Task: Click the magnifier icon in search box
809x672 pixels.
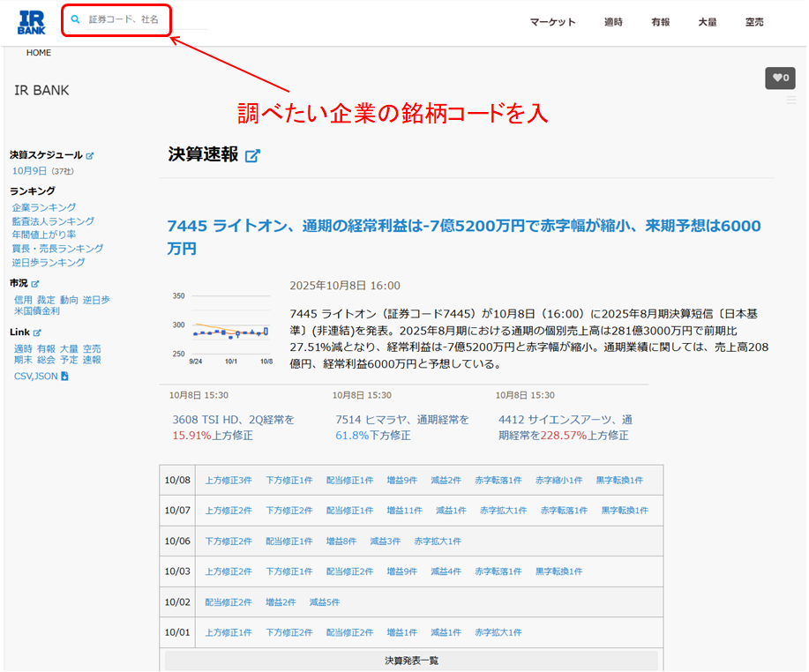Action: click(x=76, y=19)
